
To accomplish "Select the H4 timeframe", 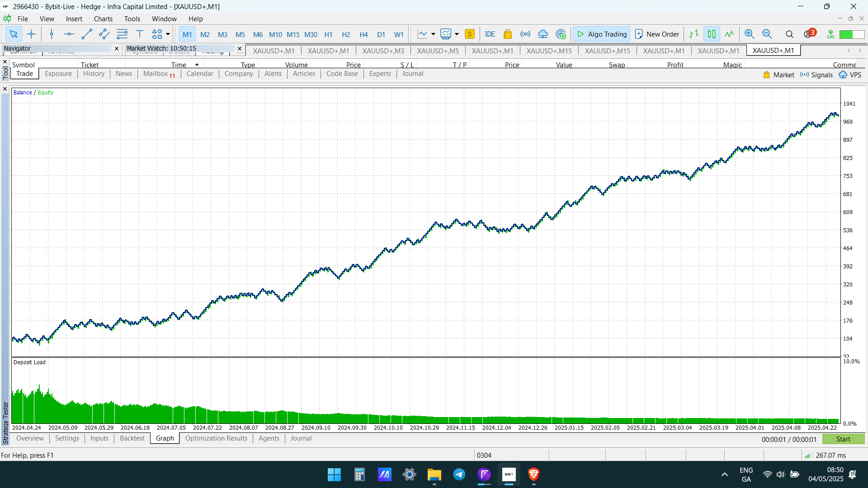I will [x=363, y=34].
